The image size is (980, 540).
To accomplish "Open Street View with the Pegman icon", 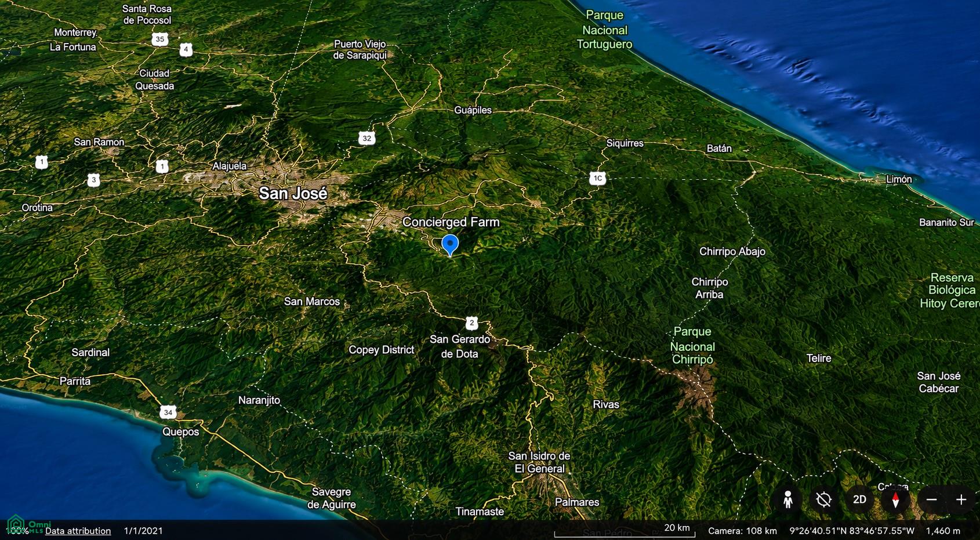I will coord(787,499).
